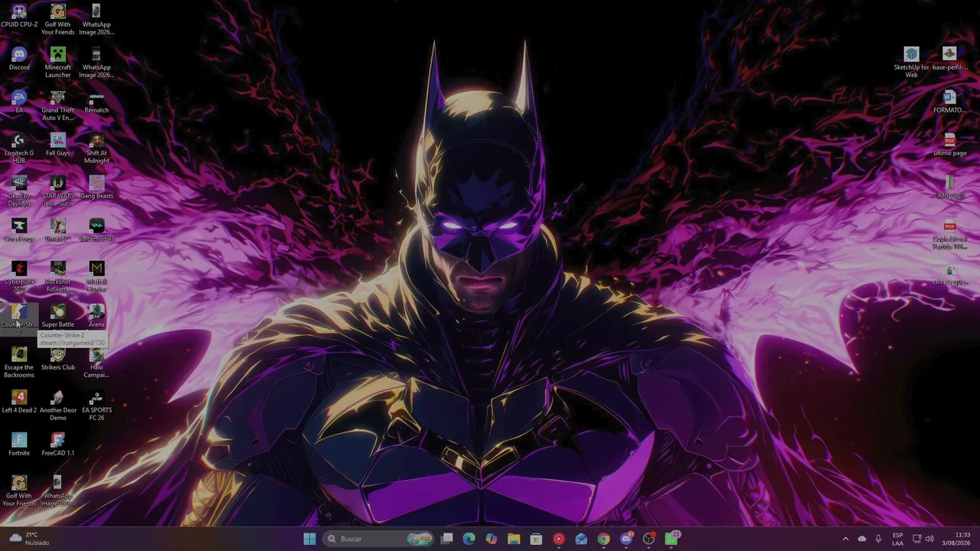Click the Fortnite desktop icon
Screen dimensions: 980x551
tap(19, 445)
